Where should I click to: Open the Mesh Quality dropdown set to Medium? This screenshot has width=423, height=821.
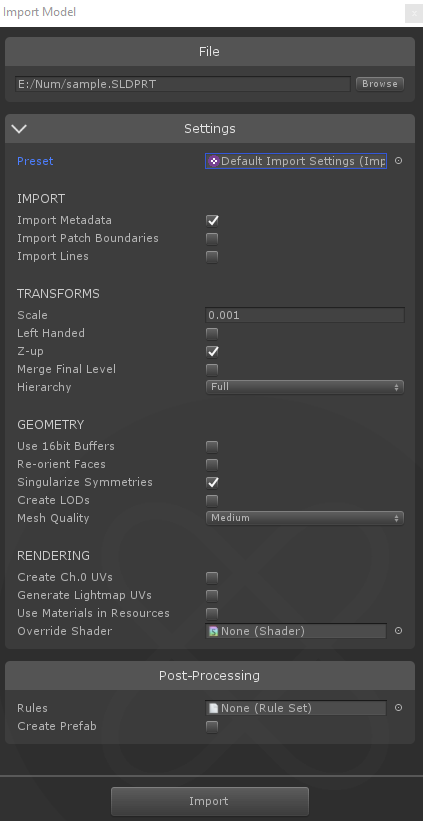(305, 518)
